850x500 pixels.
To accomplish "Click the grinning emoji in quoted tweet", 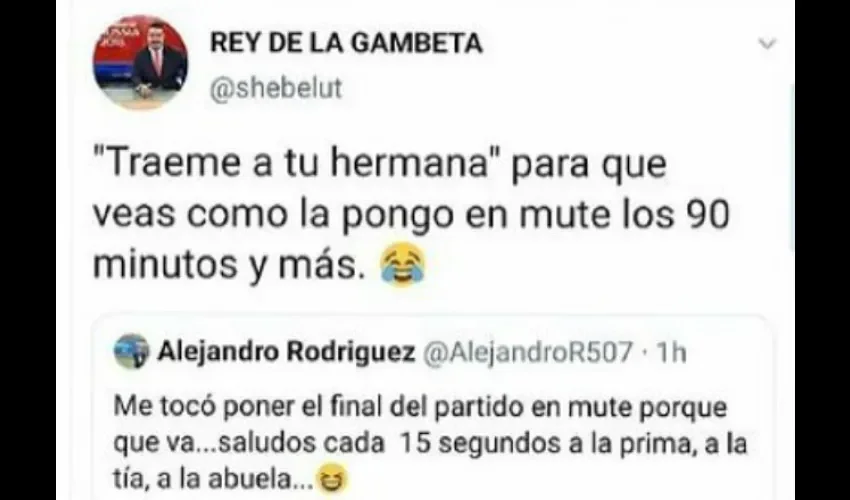I will pos(332,480).
